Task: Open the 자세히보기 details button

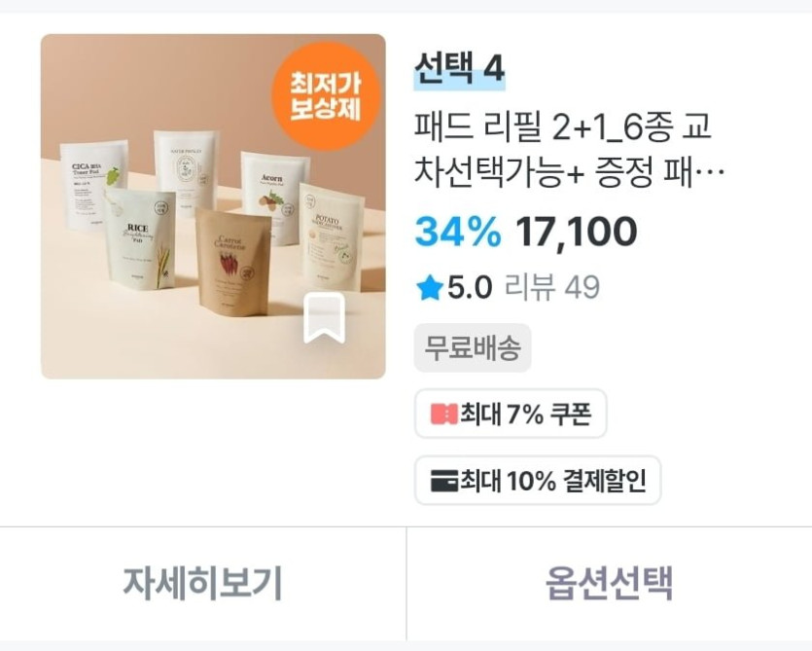Action: 202,584
